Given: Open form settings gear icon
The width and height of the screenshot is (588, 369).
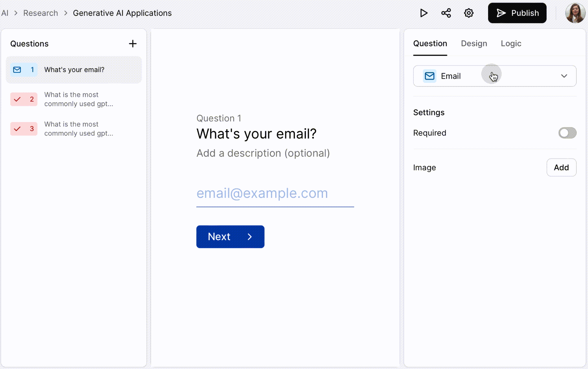Looking at the screenshot, I should pyautogui.click(x=469, y=13).
